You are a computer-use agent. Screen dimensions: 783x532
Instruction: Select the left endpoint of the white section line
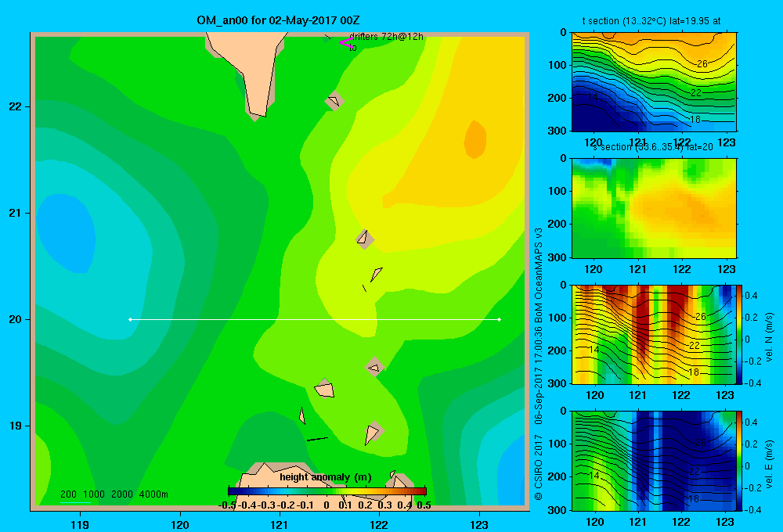click(x=130, y=319)
